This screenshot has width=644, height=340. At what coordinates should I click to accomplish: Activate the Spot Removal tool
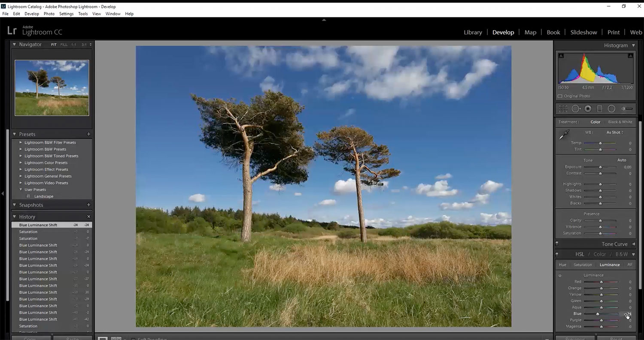click(x=576, y=109)
